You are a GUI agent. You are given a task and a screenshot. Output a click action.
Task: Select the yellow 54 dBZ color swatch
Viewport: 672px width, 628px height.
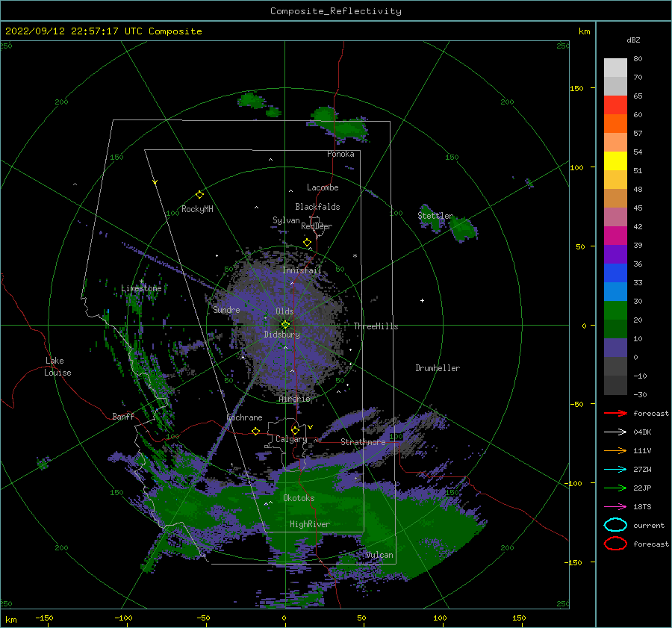[615, 161]
